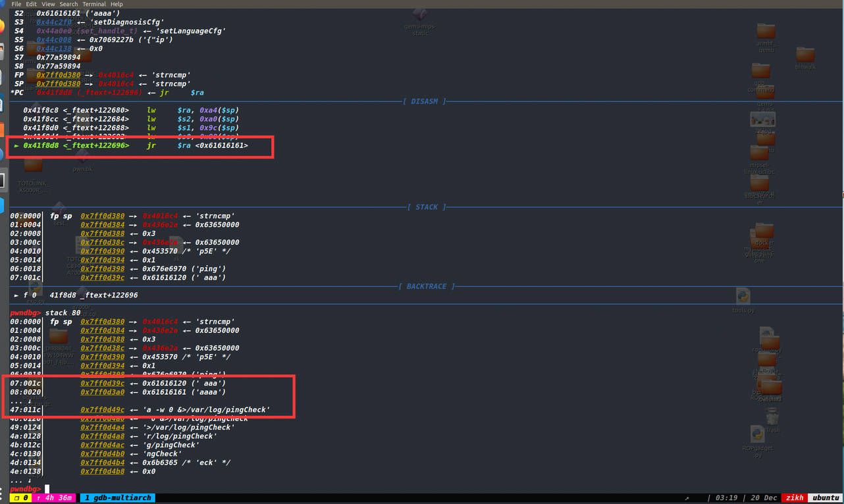Click the backtrace frame f 0 entry
Viewport: 844px width, 504px height.
pos(77,295)
